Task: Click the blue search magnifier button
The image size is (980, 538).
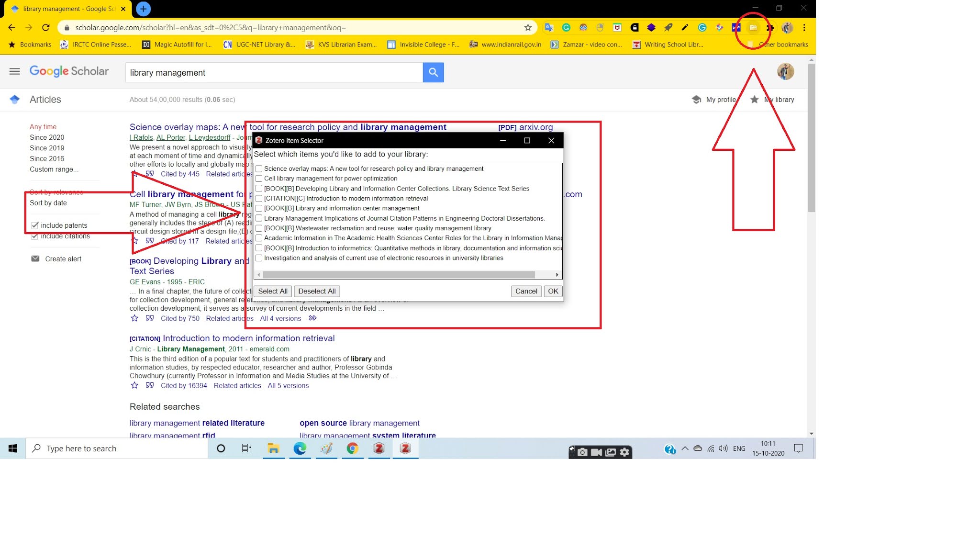Action: [433, 72]
